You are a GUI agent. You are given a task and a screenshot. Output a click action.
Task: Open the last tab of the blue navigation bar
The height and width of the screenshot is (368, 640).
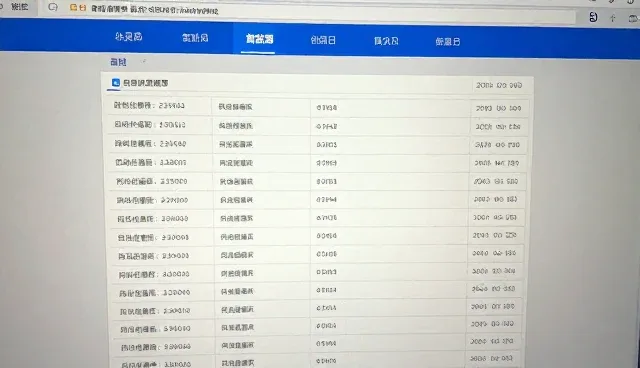tap(447, 42)
